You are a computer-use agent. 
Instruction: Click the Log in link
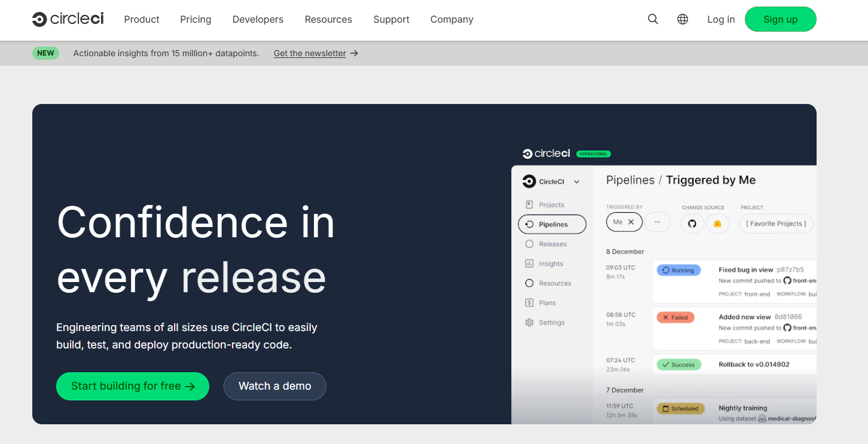(721, 19)
